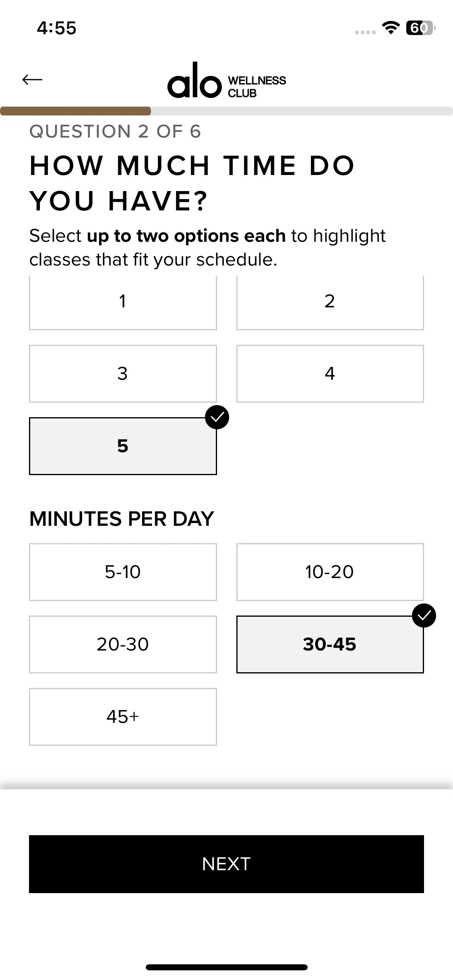Choose 10-20 minutes per day
Image resolution: width=453 pixels, height=980 pixels.
(x=330, y=572)
